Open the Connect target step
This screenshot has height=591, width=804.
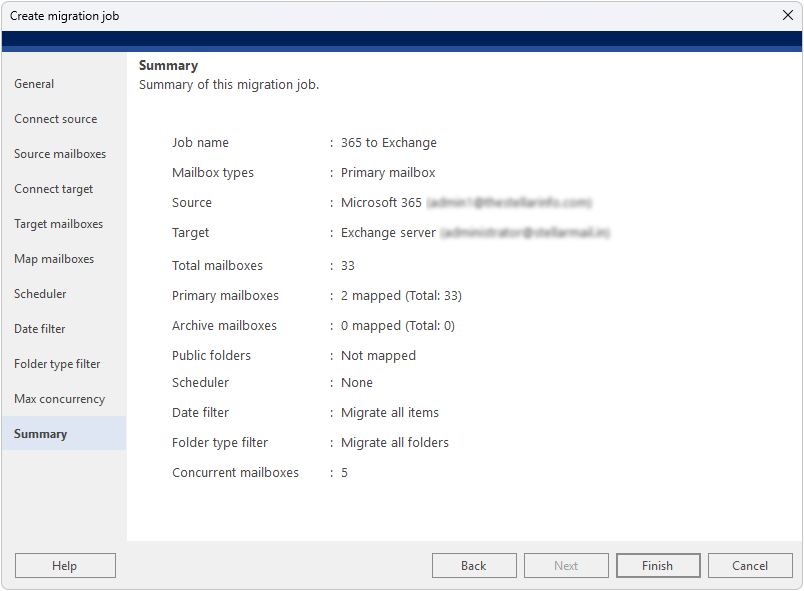pyautogui.click(x=53, y=189)
